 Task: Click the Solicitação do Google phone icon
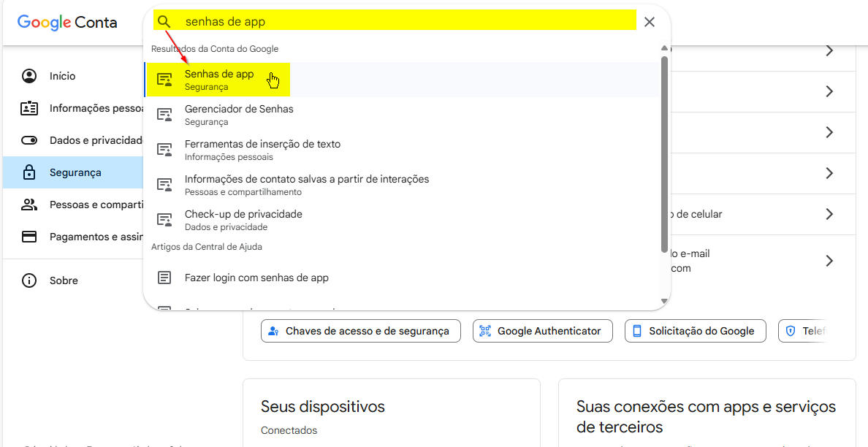point(637,331)
